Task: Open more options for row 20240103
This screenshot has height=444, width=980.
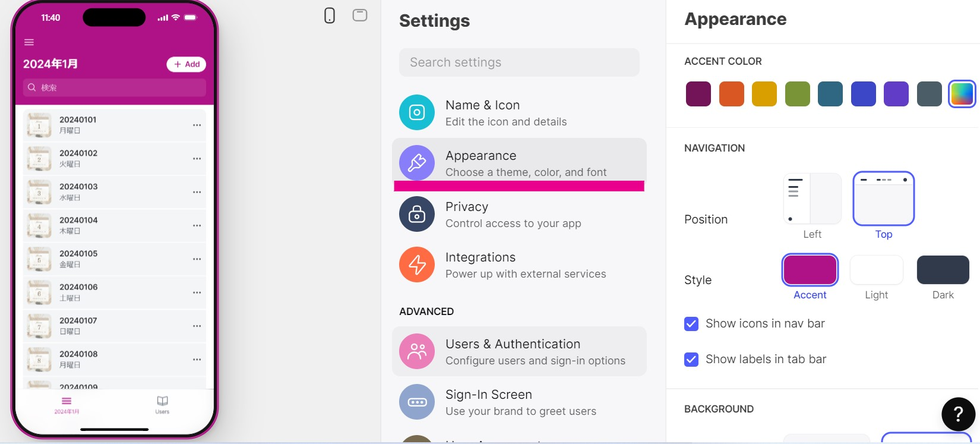Action: [x=197, y=192]
